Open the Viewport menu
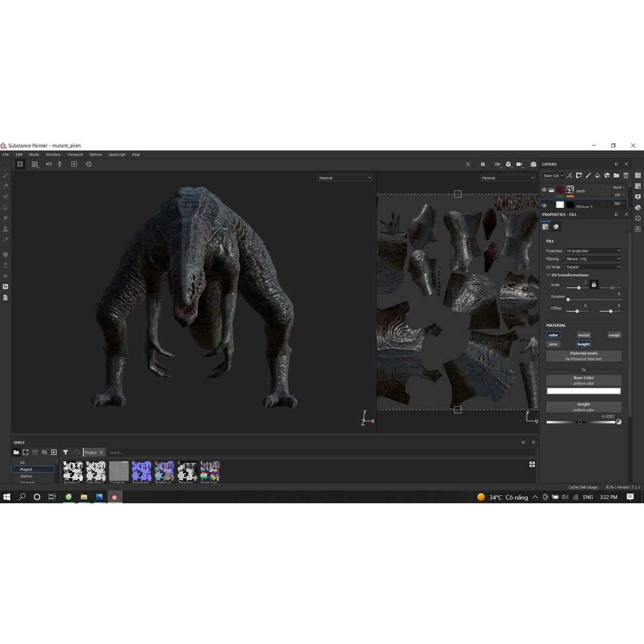Image resolution: width=644 pixels, height=644 pixels. pyautogui.click(x=75, y=154)
